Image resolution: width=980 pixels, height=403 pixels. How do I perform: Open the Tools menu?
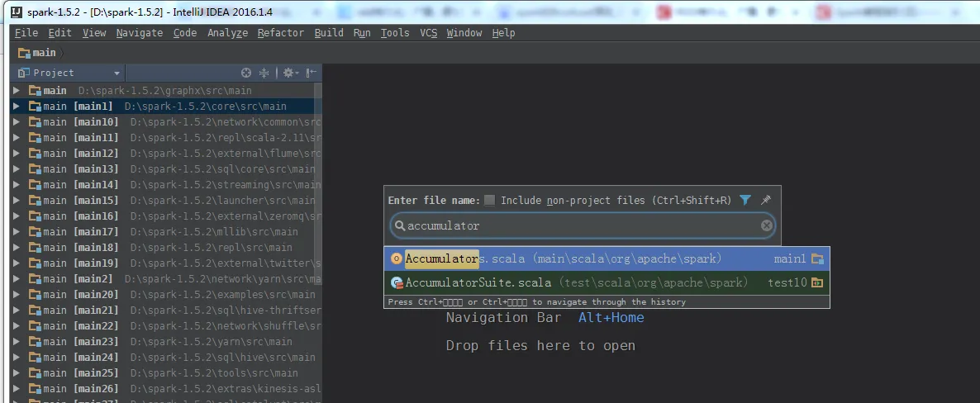click(395, 33)
